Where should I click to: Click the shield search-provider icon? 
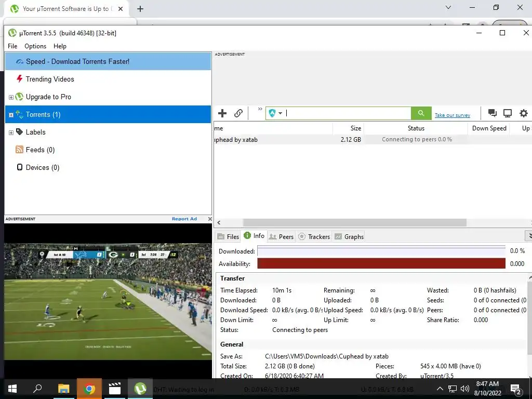(x=272, y=113)
